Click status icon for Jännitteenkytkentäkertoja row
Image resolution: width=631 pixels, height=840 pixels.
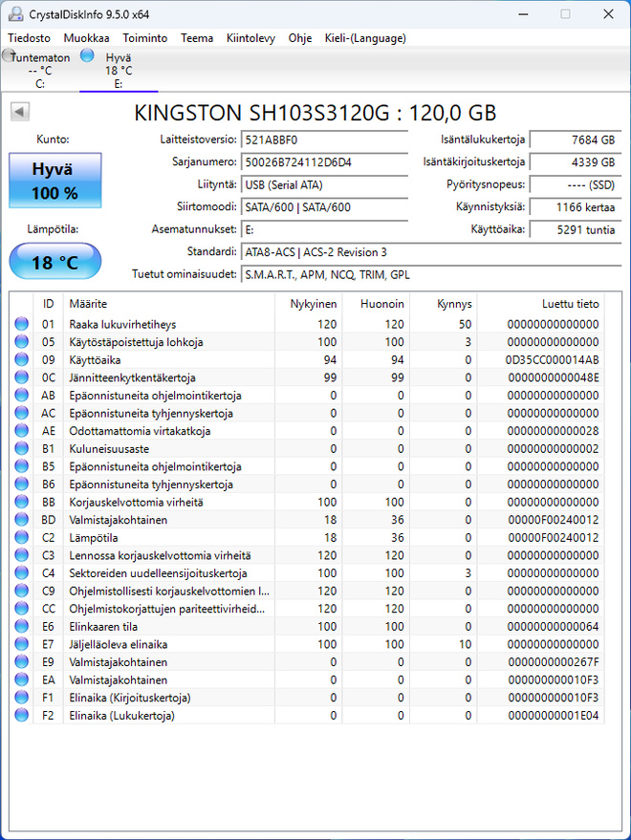(21, 377)
